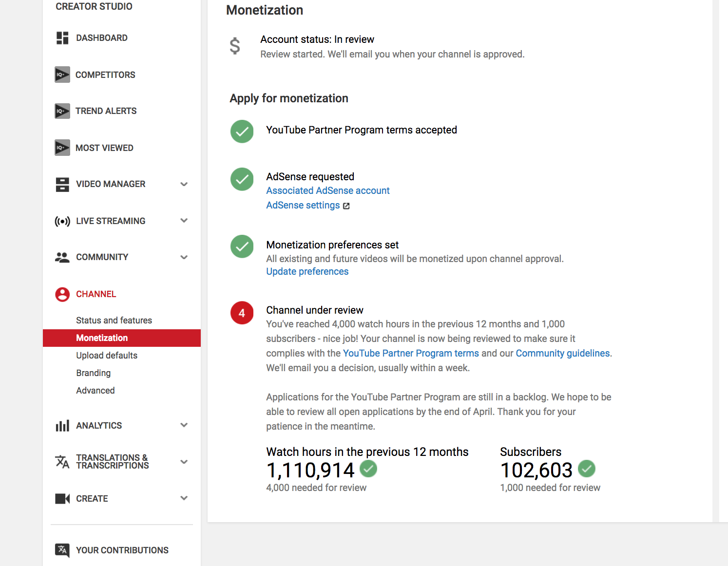Open the Associated AdSense account link
Screen dimensions: 728x566
tap(328, 190)
